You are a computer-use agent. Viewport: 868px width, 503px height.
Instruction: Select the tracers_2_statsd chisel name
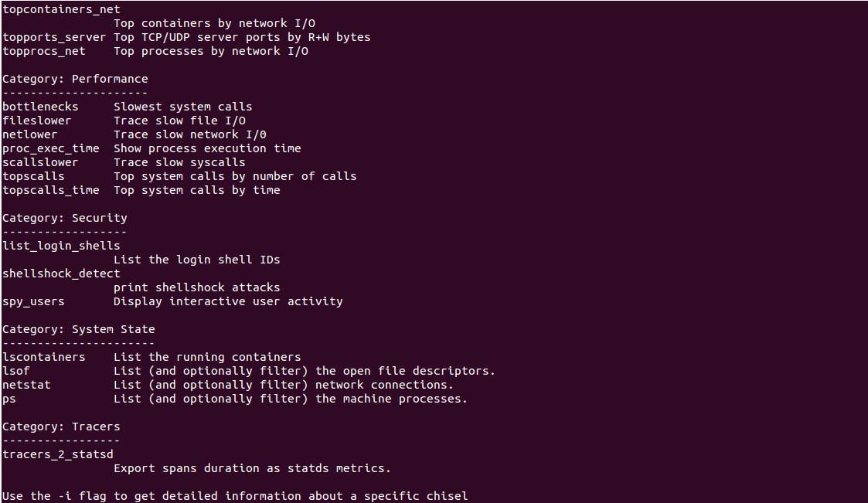pyautogui.click(x=58, y=454)
